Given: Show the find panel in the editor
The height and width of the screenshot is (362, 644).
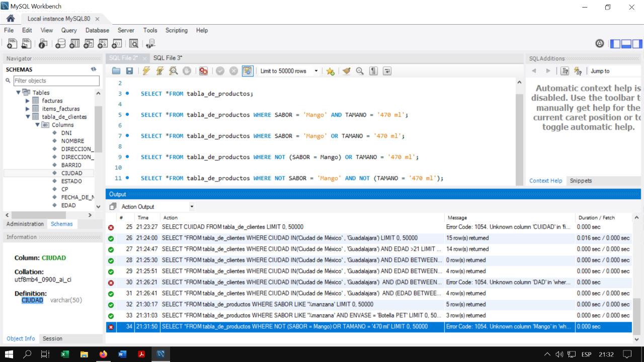Looking at the screenshot, I should pyautogui.click(x=360, y=71).
